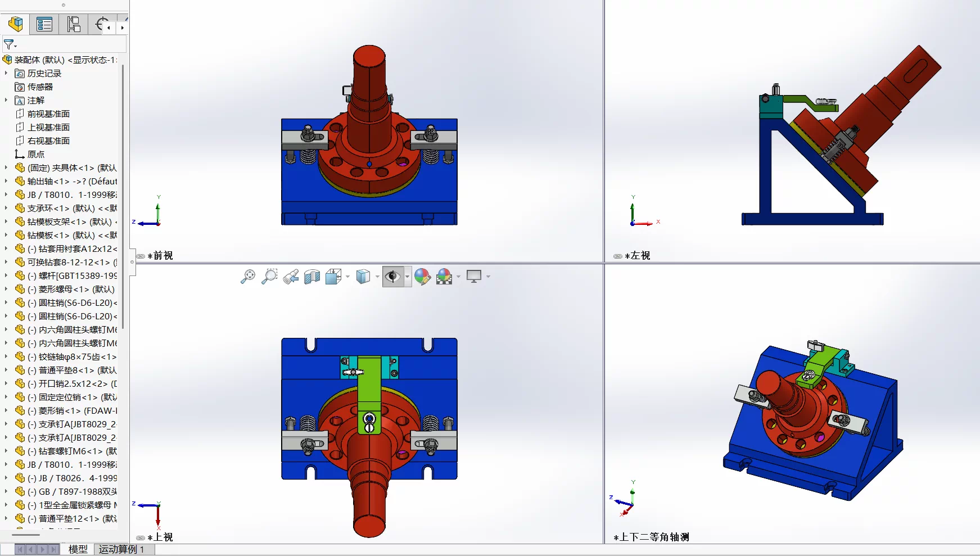Screen dimensions: 980x556
Task: Click the Zoom to Area magnifier
Action: pyautogui.click(x=269, y=277)
